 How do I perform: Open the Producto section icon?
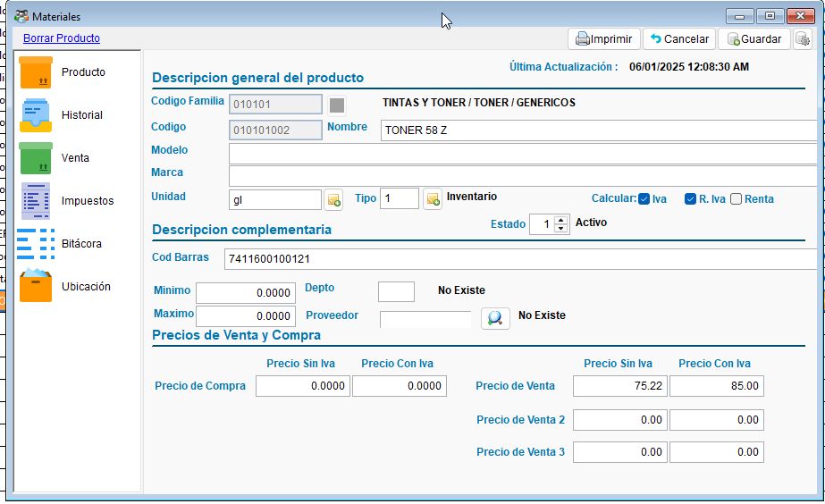pos(36,72)
